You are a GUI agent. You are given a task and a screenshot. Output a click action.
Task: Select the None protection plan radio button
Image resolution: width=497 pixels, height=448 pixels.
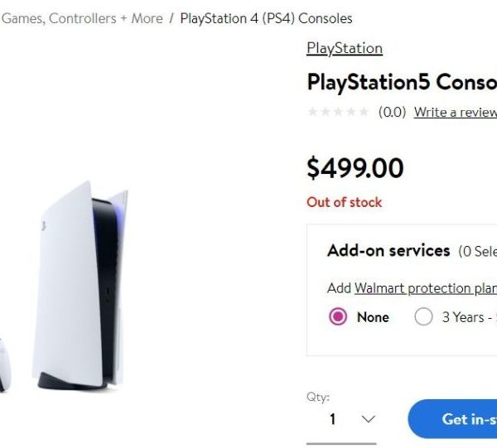pos(338,317)
